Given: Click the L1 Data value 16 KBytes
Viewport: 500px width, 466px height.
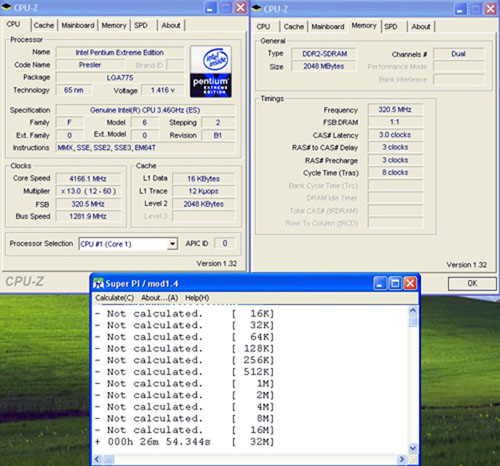Looking at the screenshot, I should click(x=203, y=179).
